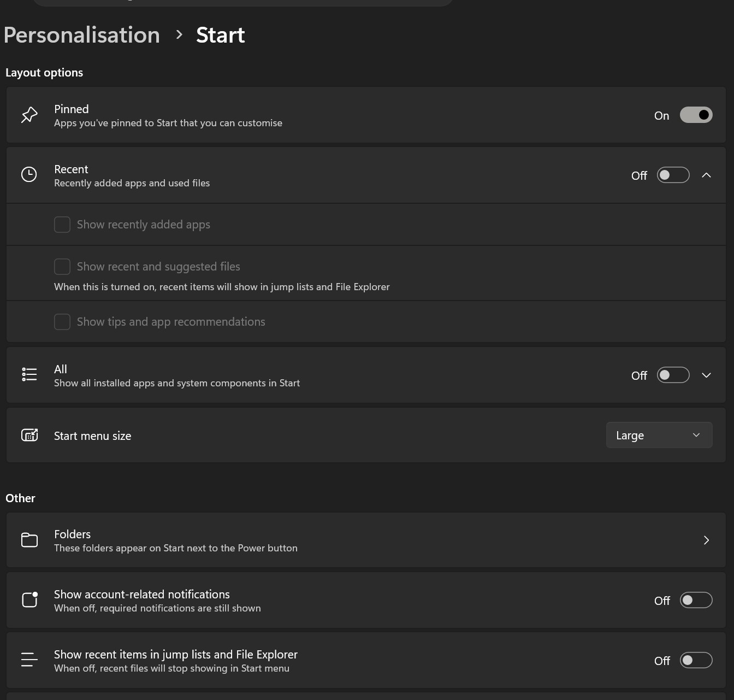Click 'These folders appear on Start' description
The width and height of the screenshot is (734, 700).
click(x=176, y=548)
